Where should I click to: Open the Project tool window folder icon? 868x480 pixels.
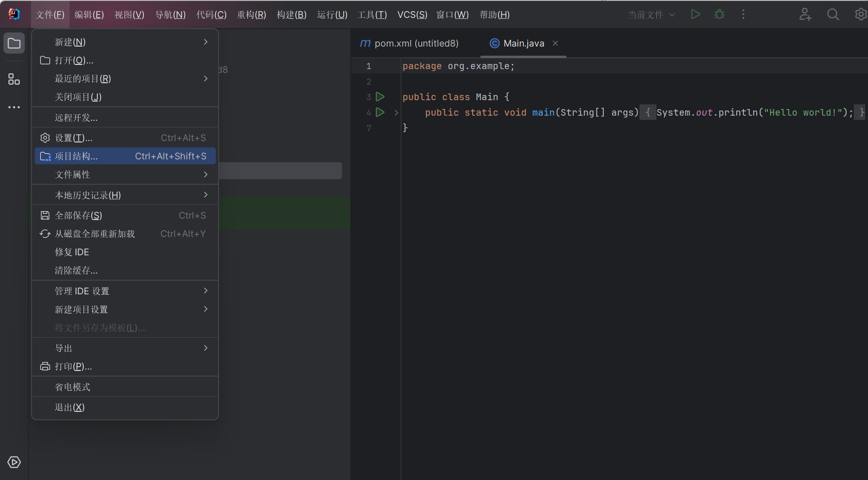pyautogui.click(x=14, y=43)
